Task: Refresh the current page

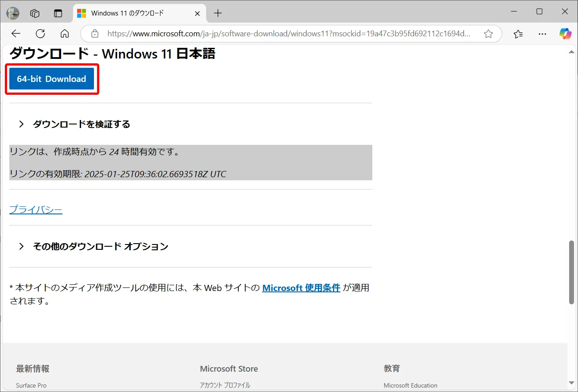Action: pos(40,34)
